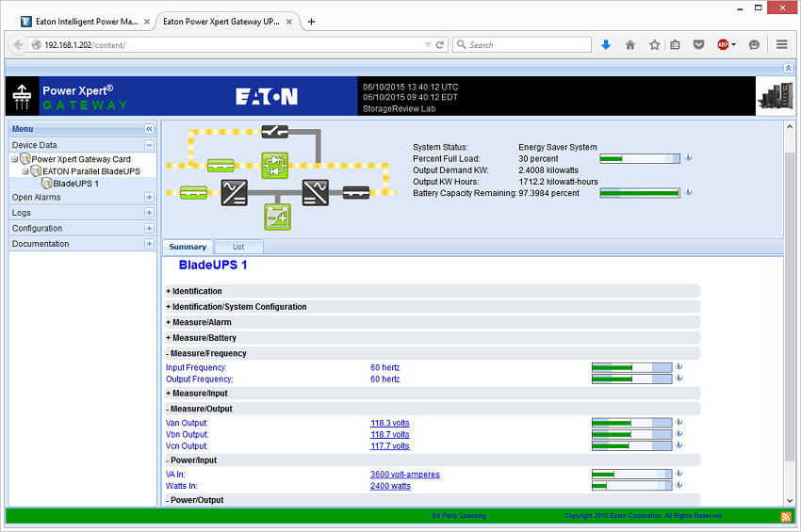Bookmark this page with the star icon
801x532 pixels.
tap(654, 45)
